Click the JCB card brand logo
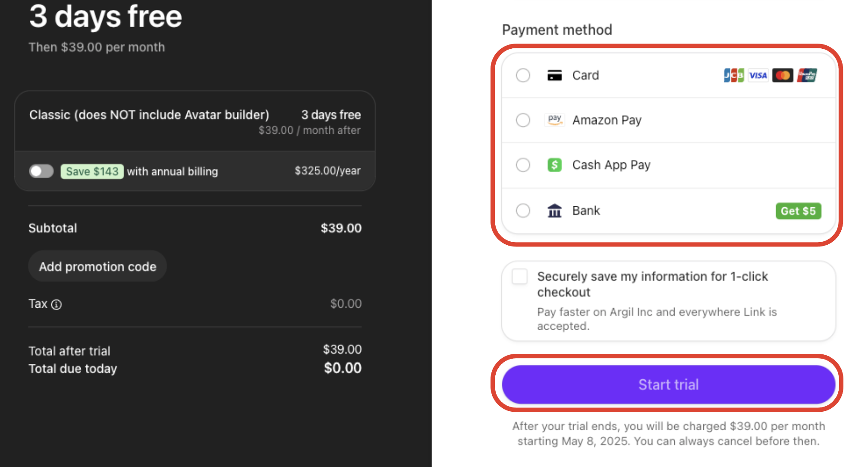Viewport: 868px width, 467px height. (734, 76)
